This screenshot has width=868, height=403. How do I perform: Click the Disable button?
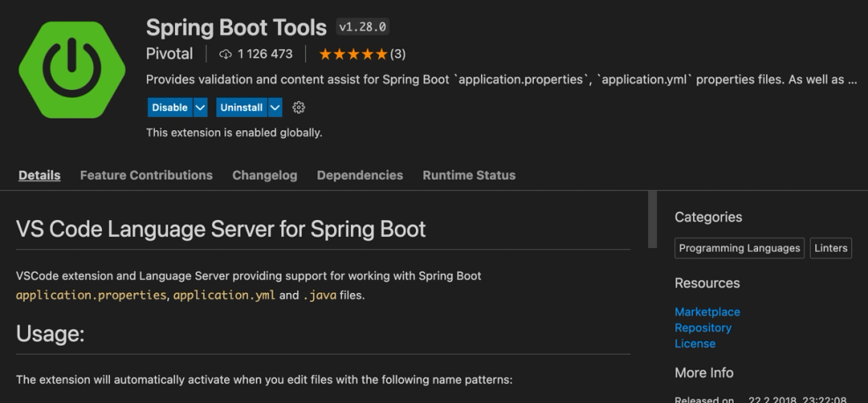coord(170,107)
